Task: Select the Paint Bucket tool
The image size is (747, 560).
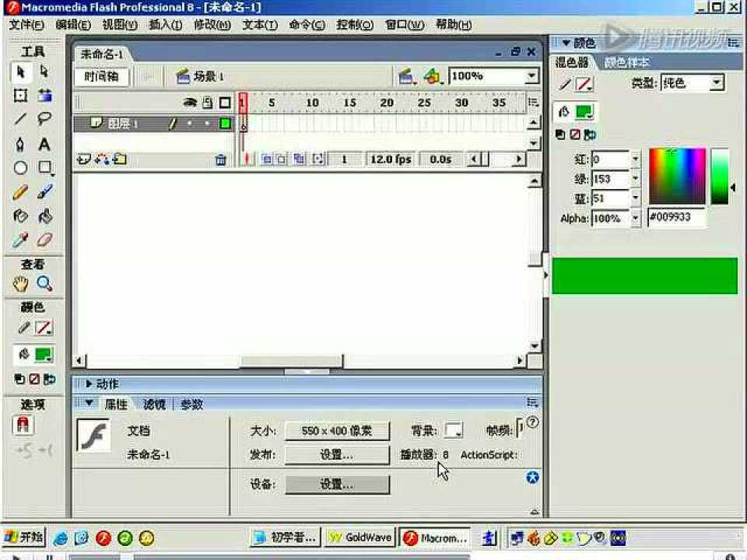Action: [x=44, y=216]
